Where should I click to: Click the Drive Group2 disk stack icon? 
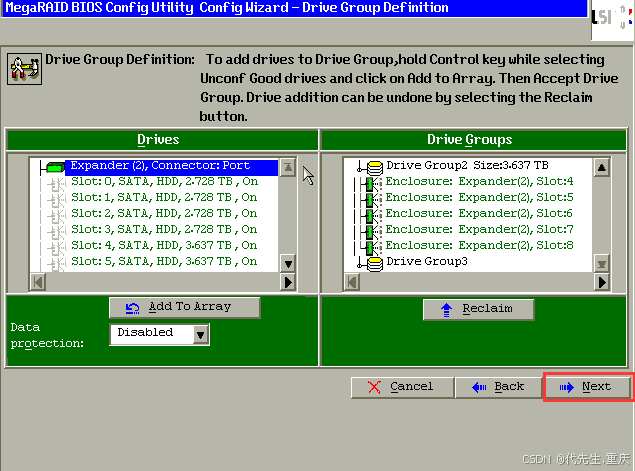coord(375,168)
